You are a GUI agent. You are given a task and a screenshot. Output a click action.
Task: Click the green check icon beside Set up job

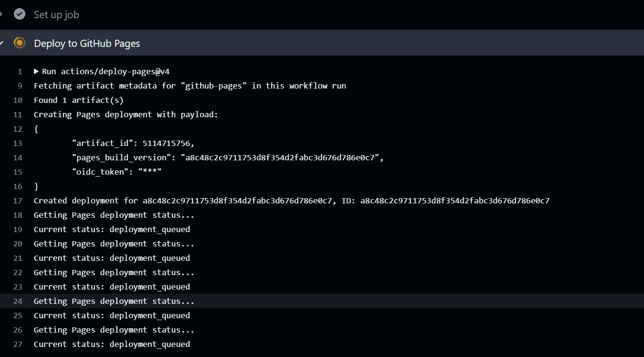point(20,14)
